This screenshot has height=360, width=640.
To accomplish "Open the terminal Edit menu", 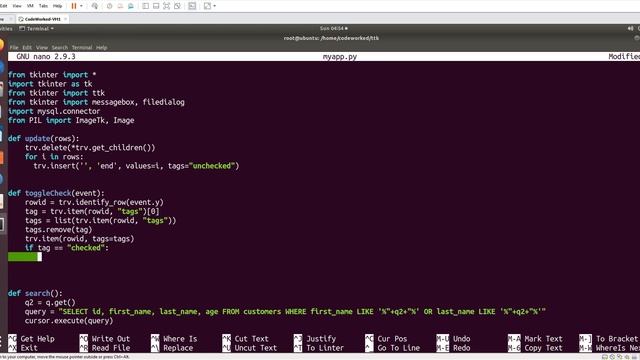I will click(27, 47).
